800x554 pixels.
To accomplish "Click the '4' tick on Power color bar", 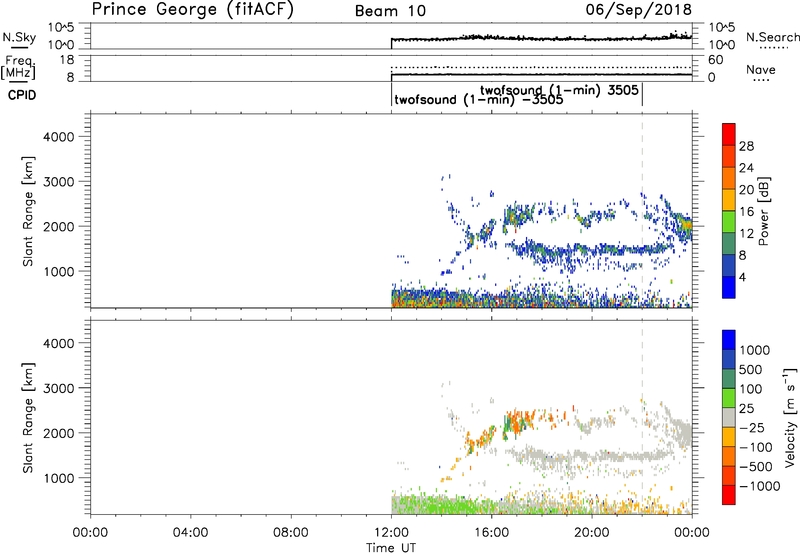I will (x=742, y=277).
